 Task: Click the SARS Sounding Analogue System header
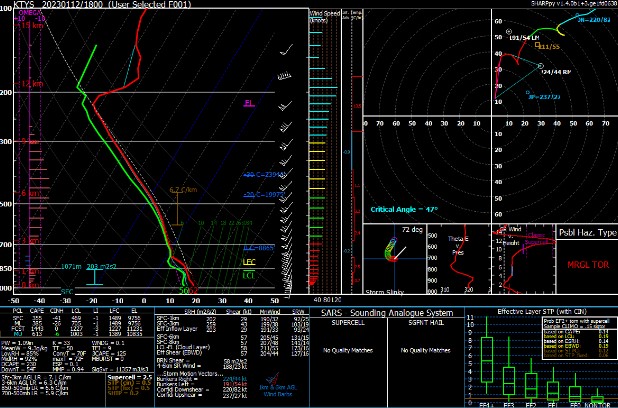(387, 313)
